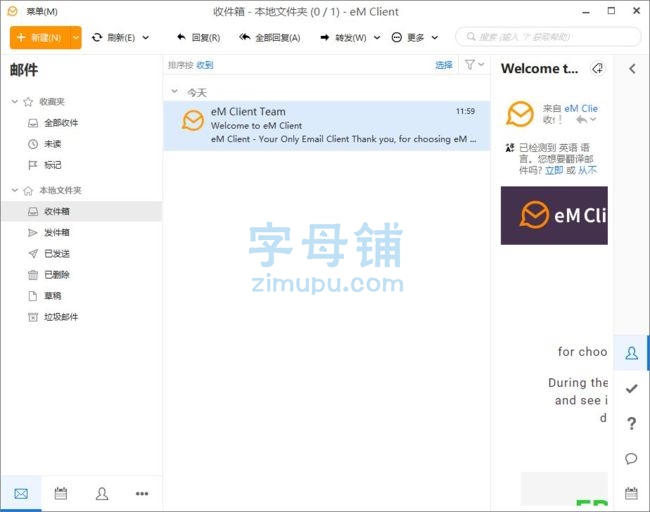Open the contact details sidebar icon
This screenshot has height=512, width=650.
(x=631, y=353)
